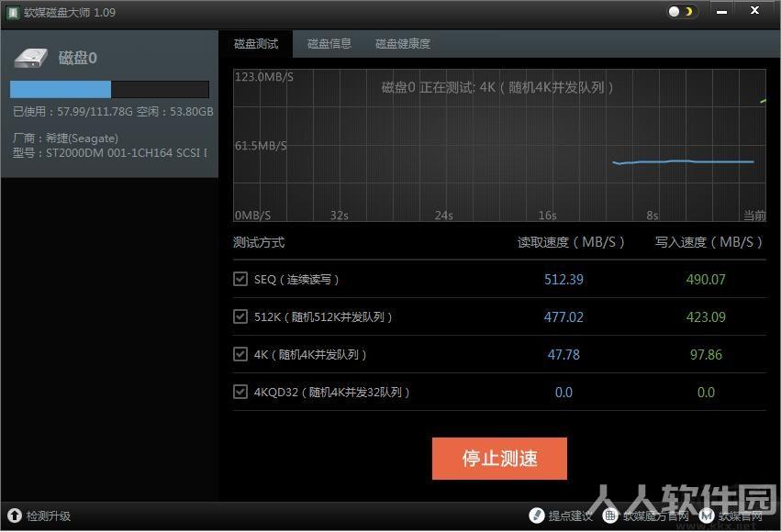The height and width of the screenshot is (532, 781).
Task: Click the model ST2000DM 001-1CH164 text
Action: pyautogui.click(x=110, y=153)
